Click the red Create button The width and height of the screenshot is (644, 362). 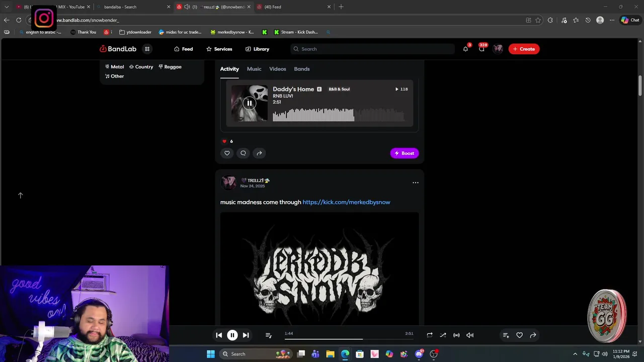524,49
